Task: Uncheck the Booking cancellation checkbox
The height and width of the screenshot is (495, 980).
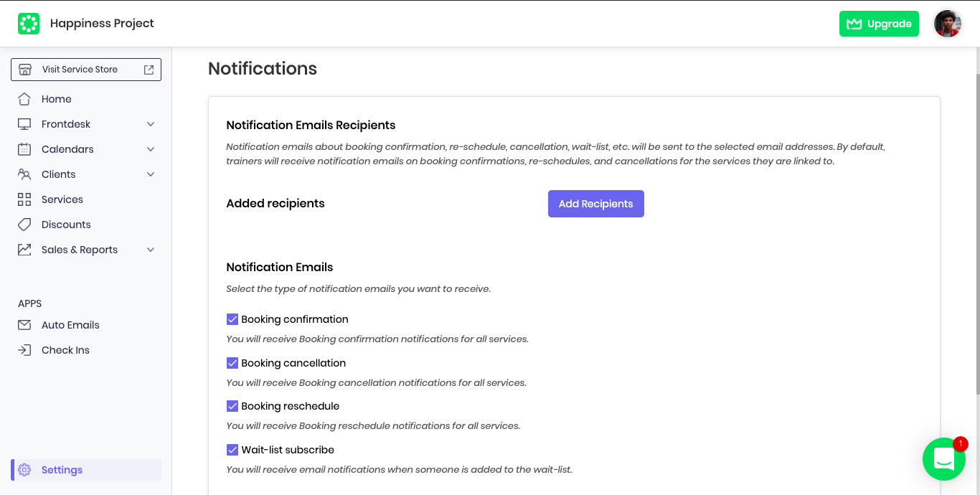Action: click(232, 363)
